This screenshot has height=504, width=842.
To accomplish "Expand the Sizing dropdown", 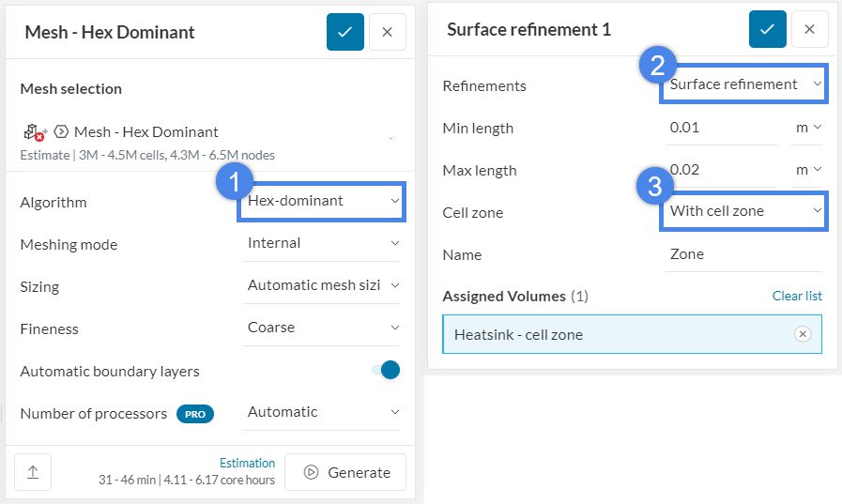I will tap(322, 285).
